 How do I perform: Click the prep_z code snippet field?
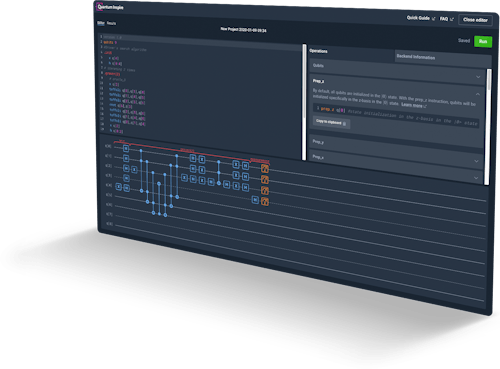pyautogui.click(x=396, y=115)
